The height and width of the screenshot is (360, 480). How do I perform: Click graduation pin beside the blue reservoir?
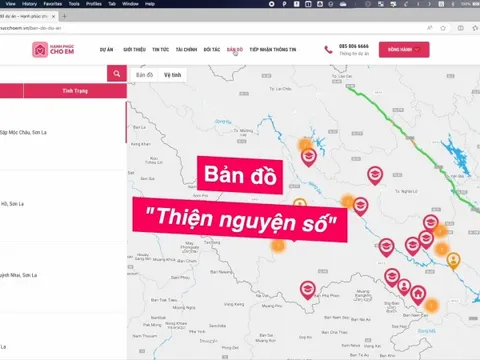point(309,157)
